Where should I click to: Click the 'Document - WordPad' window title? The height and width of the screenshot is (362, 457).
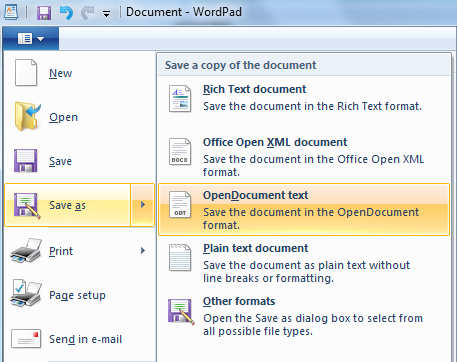184,12
